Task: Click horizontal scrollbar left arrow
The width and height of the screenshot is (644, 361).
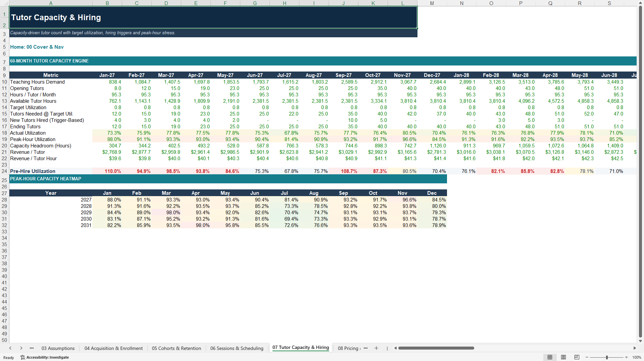Action: click(x=395, y=348)
